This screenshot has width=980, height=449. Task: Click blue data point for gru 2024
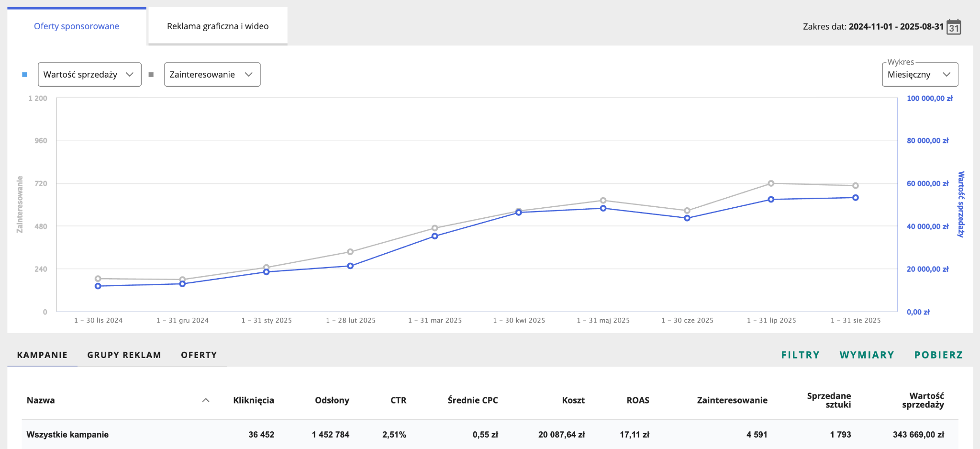point(182,284)
